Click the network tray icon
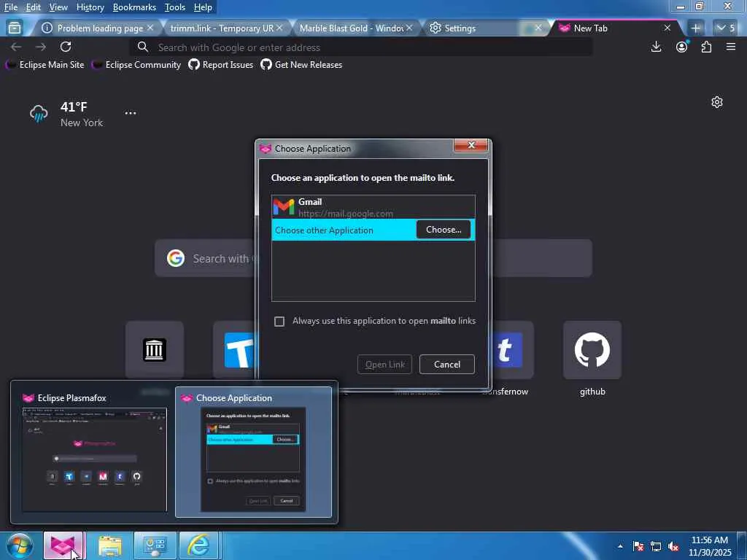The height and width of the screenshot is (560, 747). coord(656,546)
